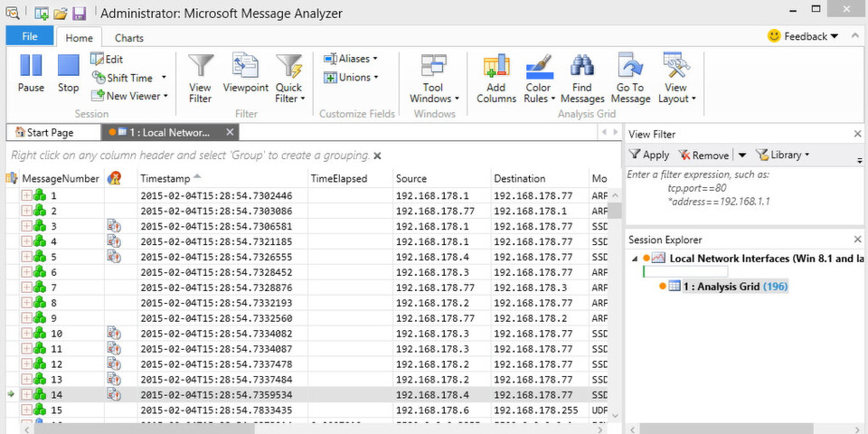Dismiss the grouping hint bar
The height and width of the screenshot is (434, 868).
[378, 156]
